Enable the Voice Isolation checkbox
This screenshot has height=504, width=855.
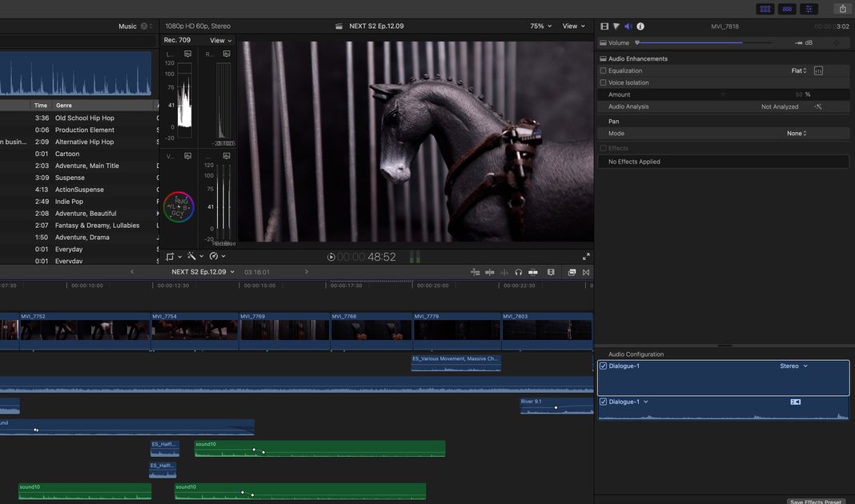[x=604, y=82]
